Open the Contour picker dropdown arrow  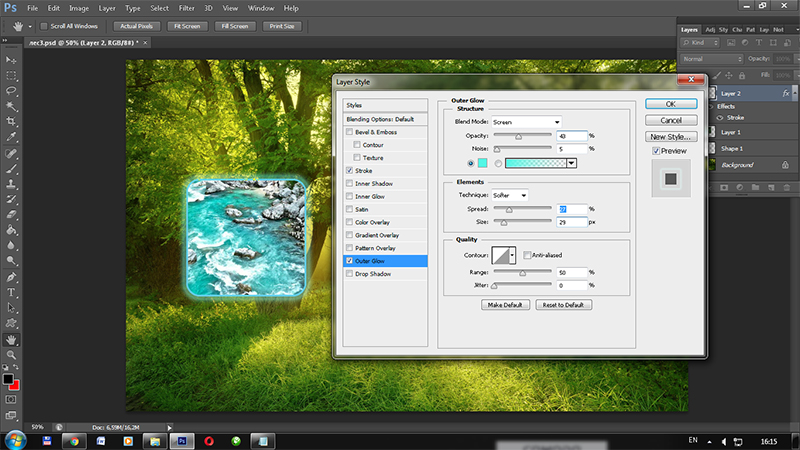click(512, 255)
